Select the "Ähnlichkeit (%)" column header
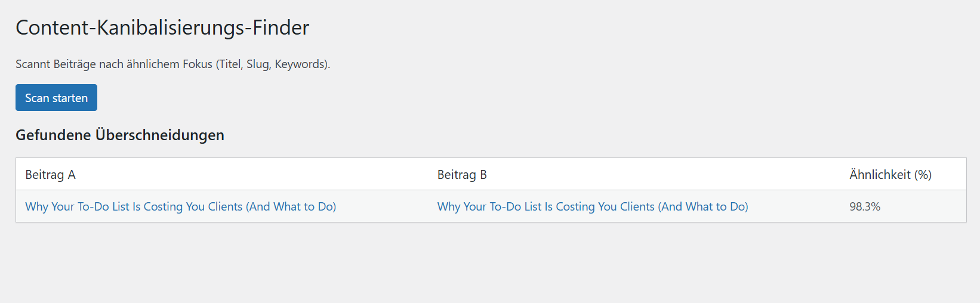 [890, 175]
